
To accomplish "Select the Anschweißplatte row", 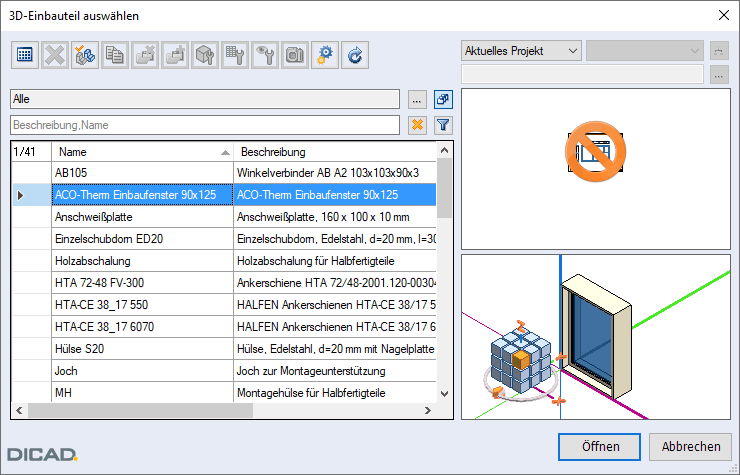I will (x=224, y=217).
